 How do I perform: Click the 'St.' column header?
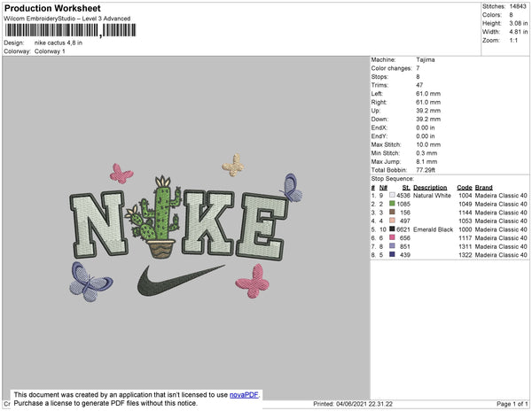[406, 188]
